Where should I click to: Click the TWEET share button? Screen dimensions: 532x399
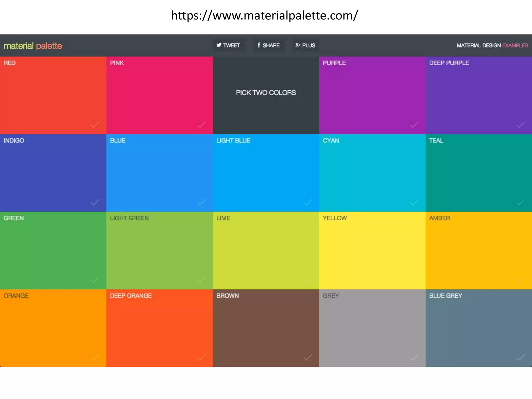(x=229, y=45)
